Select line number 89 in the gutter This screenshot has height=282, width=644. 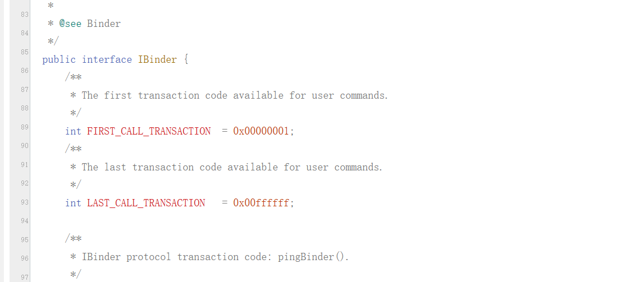pos(25,127)
